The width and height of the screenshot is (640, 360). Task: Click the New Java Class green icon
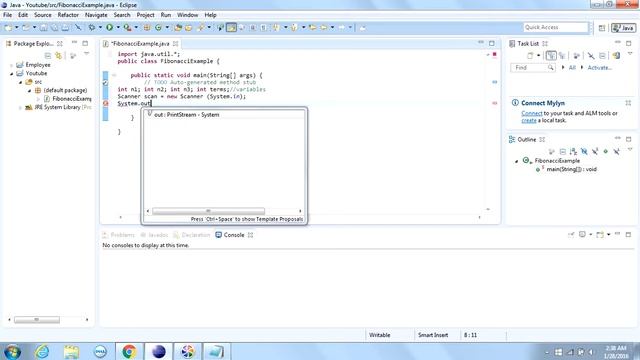click(158, 27)
